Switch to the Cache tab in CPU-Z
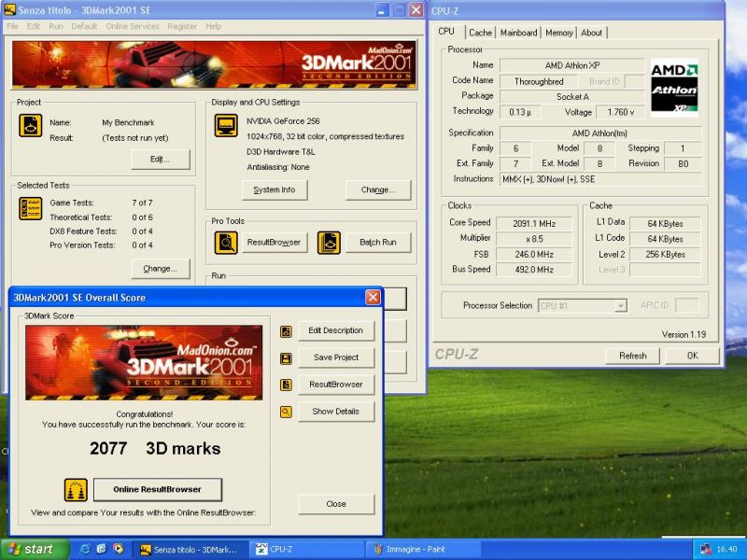The image size is (747, 560). pyautogui.click(x=480, y=33)
